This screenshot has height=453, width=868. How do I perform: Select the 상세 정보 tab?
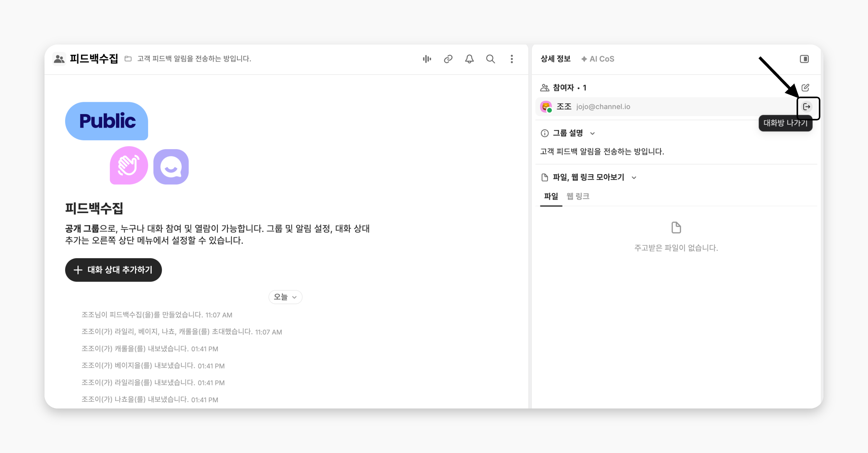point(556,59)
